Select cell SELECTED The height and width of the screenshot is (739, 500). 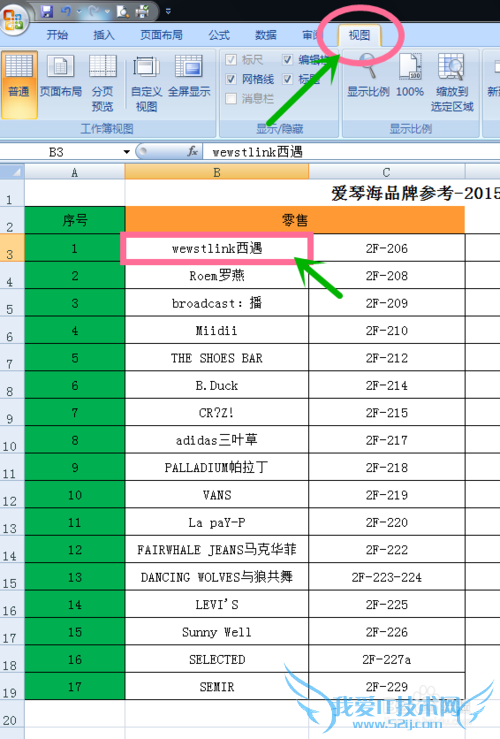pyautogui.click(x=217, y=659)
